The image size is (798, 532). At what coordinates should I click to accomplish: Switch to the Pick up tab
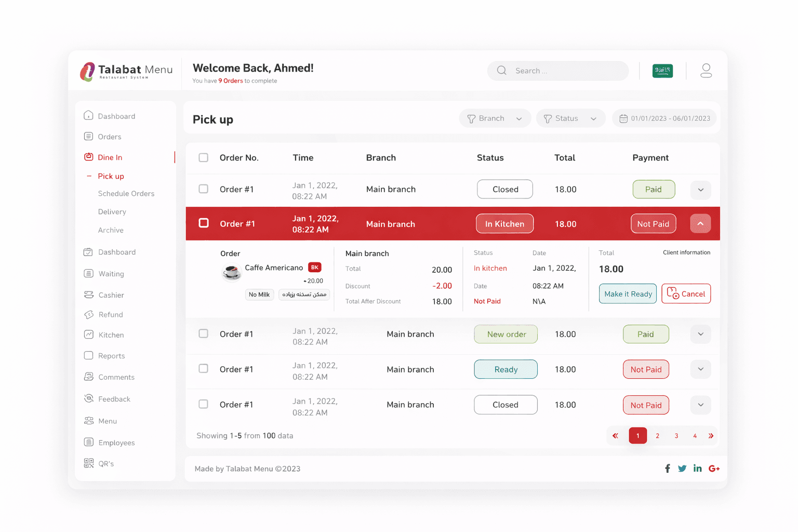110,176
